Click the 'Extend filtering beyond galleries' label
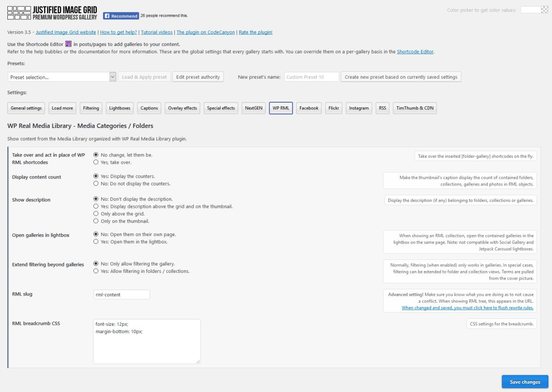Viewport: 552px width, 392px height. click(x=48, y=265)
